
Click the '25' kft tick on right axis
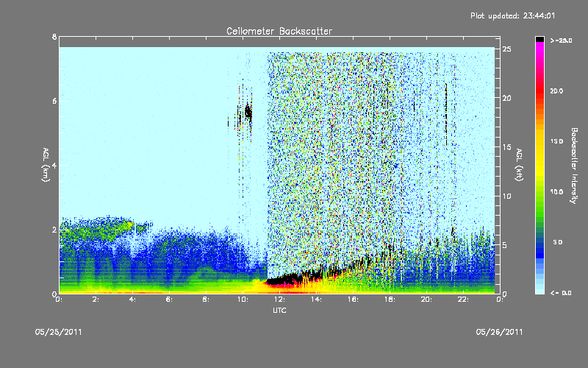pos(506,49)
